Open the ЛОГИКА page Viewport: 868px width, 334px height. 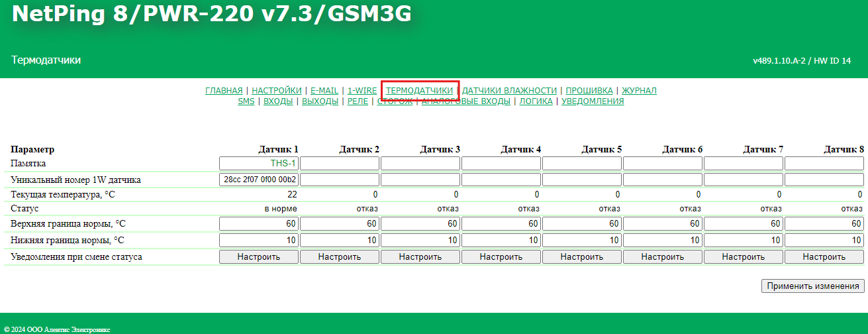pos(536,101)
